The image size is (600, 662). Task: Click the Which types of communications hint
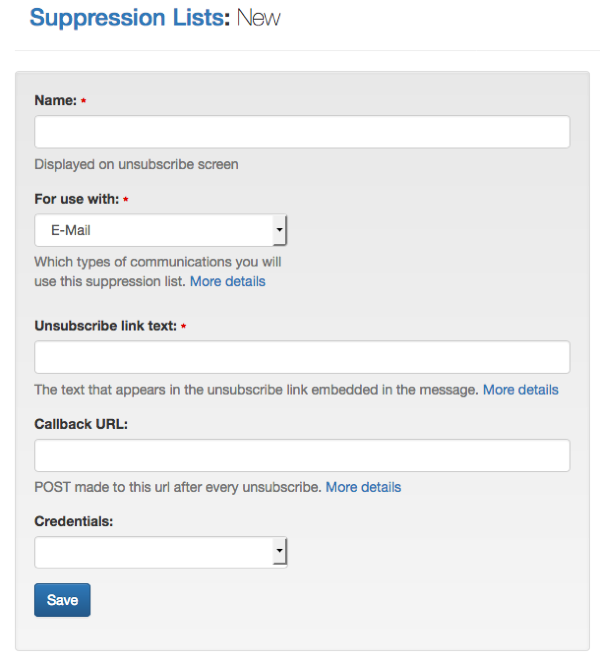(157, 262)
